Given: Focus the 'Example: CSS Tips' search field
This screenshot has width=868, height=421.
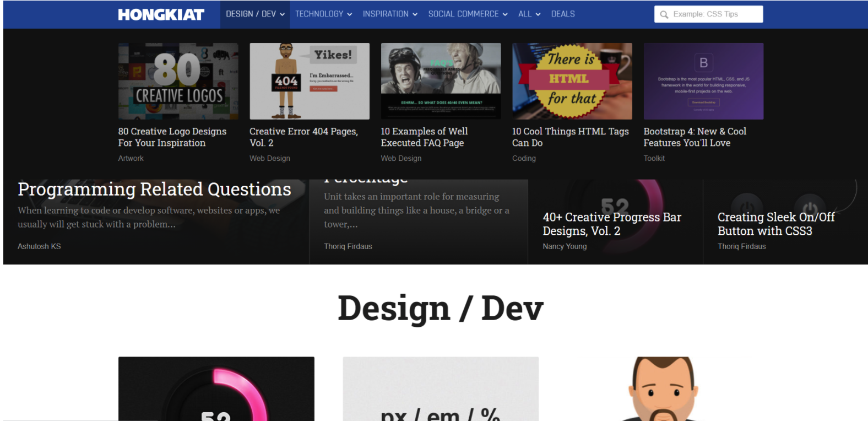Looking at the screenshot, I should [709, 14].
